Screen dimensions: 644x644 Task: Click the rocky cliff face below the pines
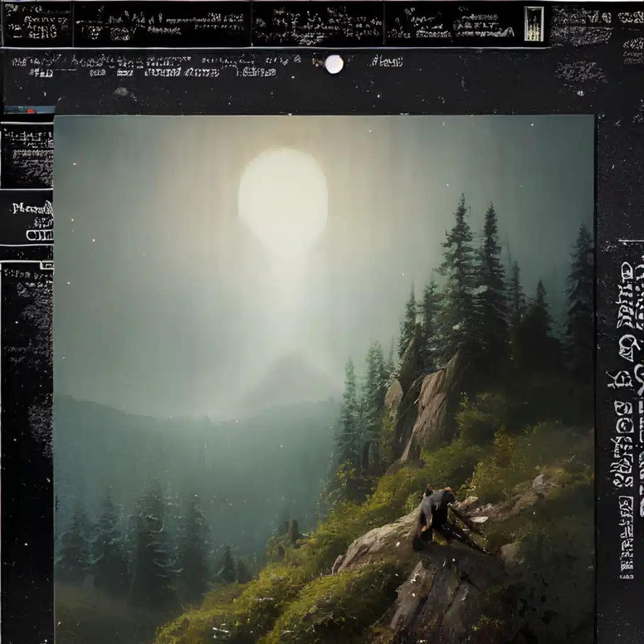point(428,409)
